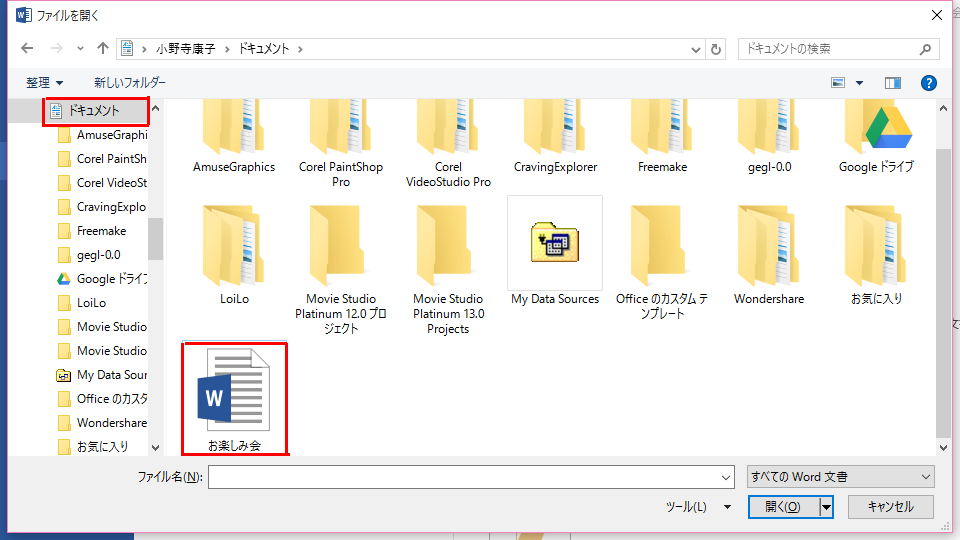Screen dimensions: 960x540
Task: Toggle the preview pane icon
Action: click(x=893, y=83)
